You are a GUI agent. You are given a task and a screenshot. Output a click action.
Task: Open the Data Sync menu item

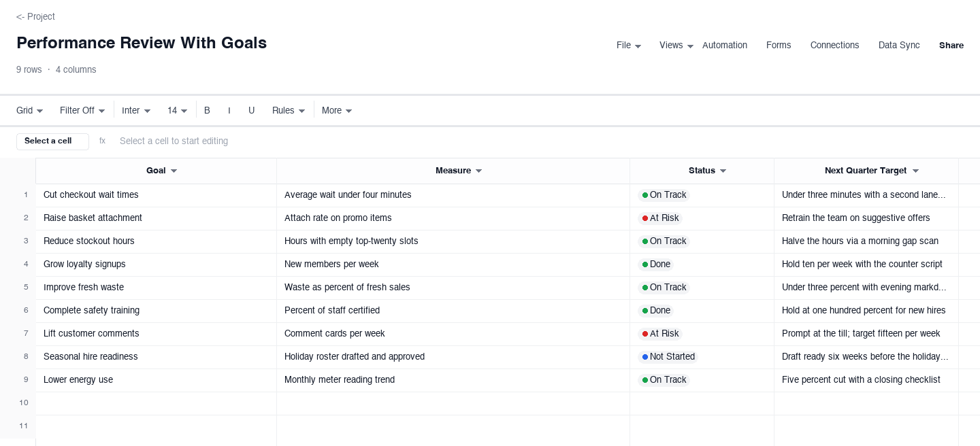[x=899, y=45]
